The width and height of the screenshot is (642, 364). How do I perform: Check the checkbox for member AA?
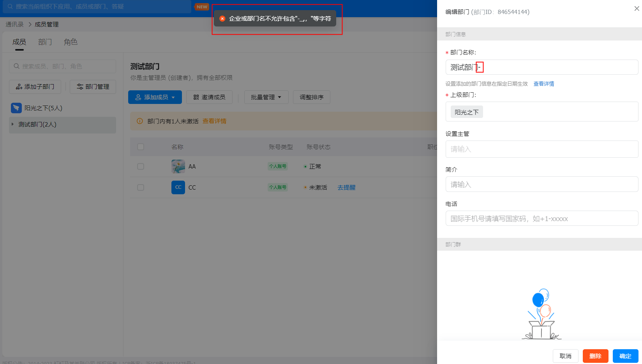tap(141, 166)
